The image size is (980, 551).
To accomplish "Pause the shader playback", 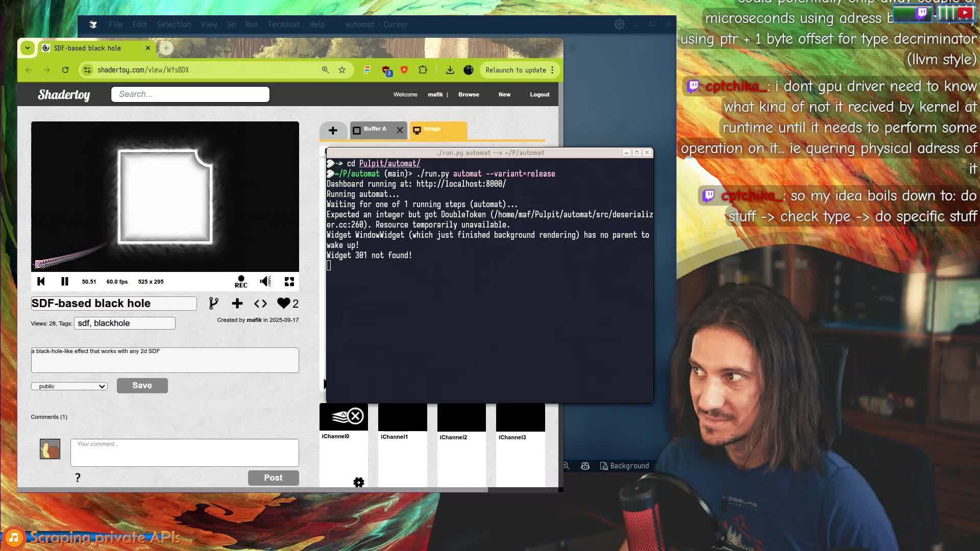I will pos(64,281).
